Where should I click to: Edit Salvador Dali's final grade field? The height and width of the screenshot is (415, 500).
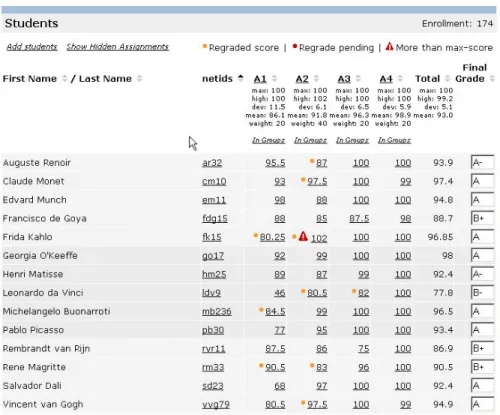pos(482,385)
